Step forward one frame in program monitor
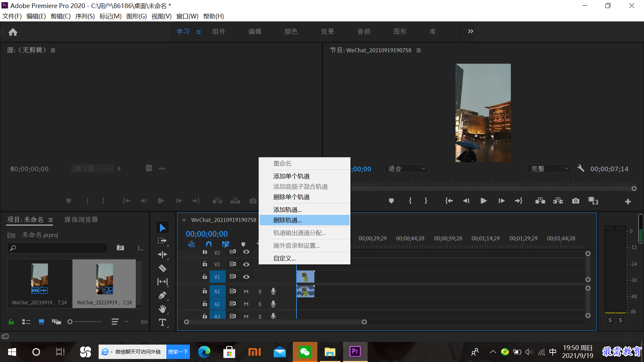644x362 pixels. tap(501, 201)
